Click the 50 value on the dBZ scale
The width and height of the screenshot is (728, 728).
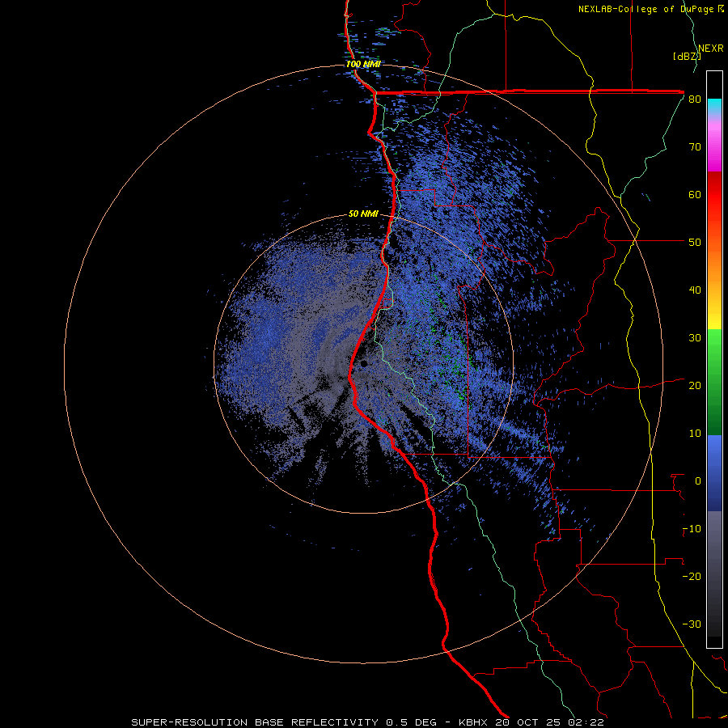(695, 243)
